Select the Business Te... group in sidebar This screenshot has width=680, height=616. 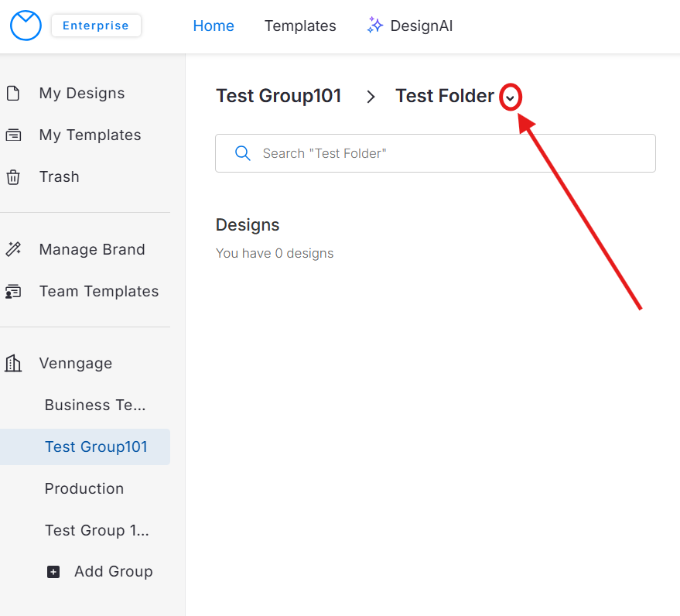[x=95, y=406]
